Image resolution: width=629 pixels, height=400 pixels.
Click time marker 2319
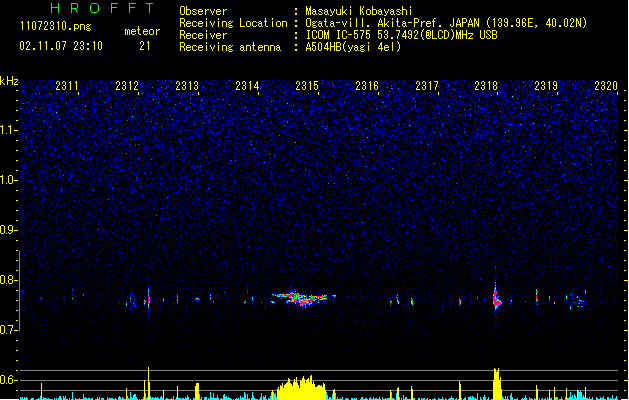pyautogui.click(x=546, y=85)
